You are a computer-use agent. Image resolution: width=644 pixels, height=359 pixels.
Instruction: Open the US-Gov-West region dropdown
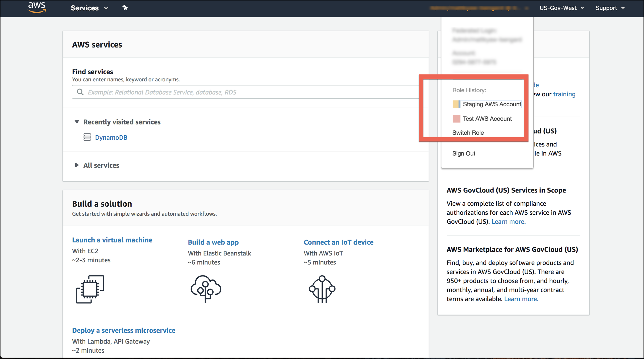(x=561, y=8)
